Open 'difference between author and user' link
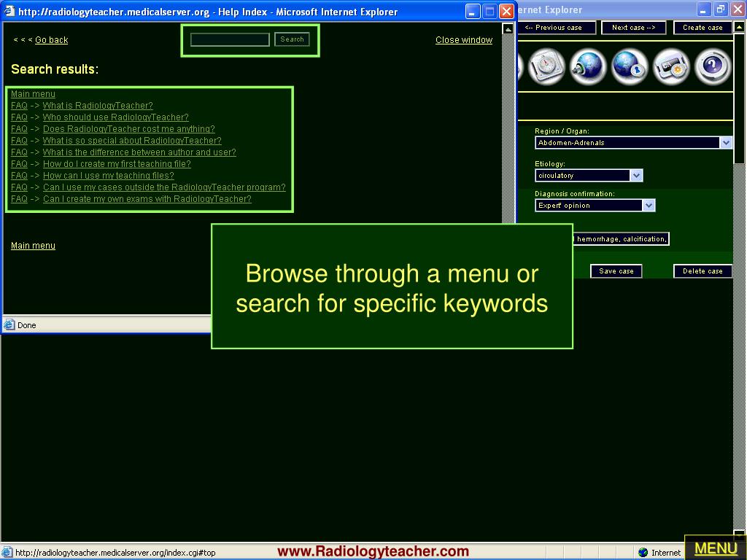This screenshot has width=747, height=560. [139, 152]
